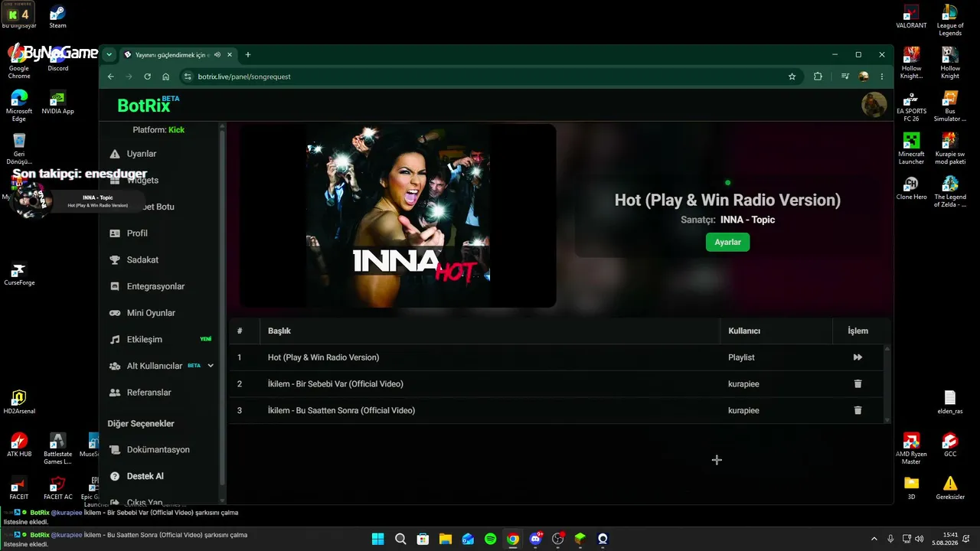Image resolution: width=980 pixels, height=551 pixels.
Task: Click the sidebar vertical scrollbar
Action: tap(222, 306)
